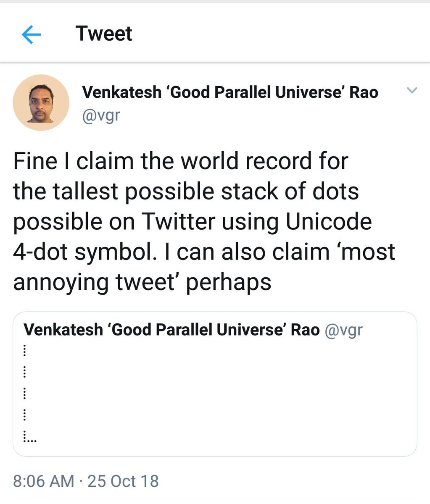Click the fourth four-dot symbol in the stack
The height and width of the screenshot is (504, 430).
(25, 415)
